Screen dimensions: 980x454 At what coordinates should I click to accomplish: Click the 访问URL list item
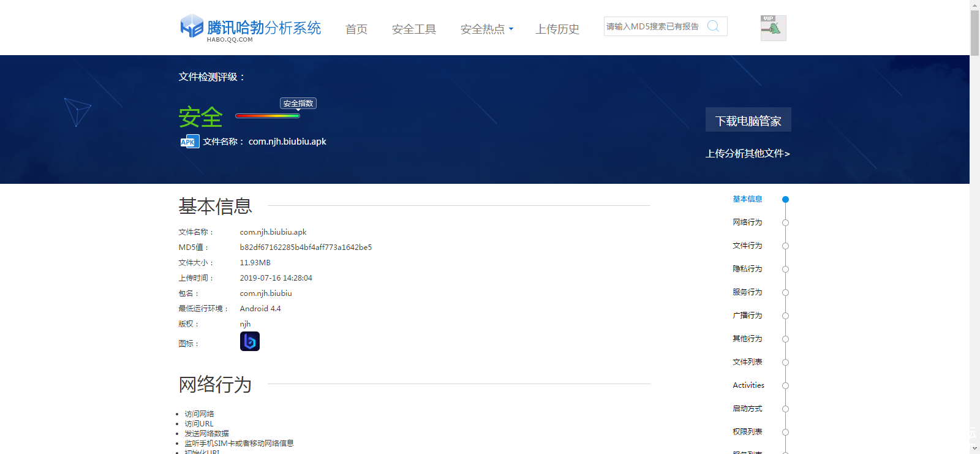click(199, 424)
